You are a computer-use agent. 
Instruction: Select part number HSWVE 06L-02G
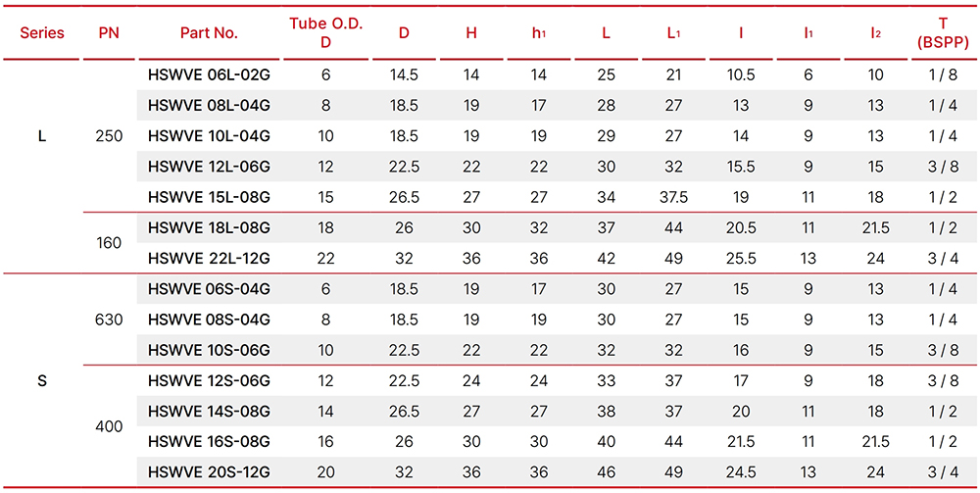coord(209,75)
